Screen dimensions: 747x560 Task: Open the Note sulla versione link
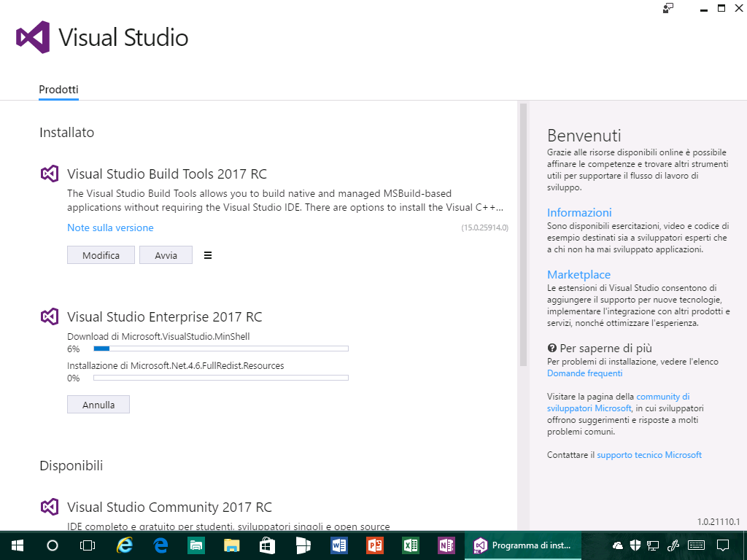pyautogui.click(x=110, y=227)
